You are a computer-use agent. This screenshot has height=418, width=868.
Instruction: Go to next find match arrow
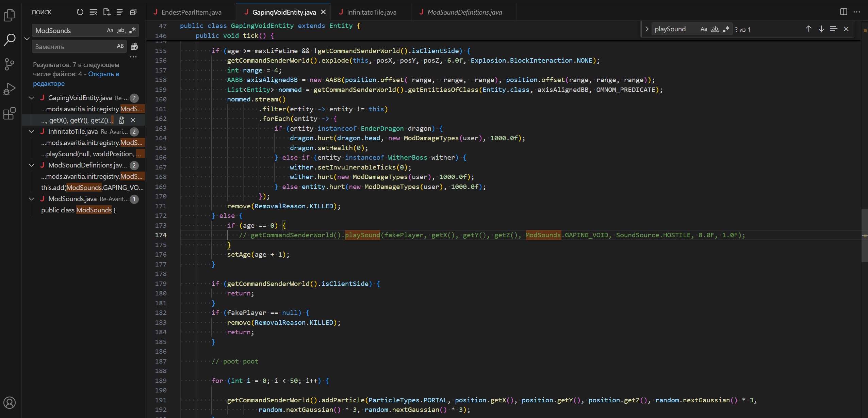pos(821,29)
